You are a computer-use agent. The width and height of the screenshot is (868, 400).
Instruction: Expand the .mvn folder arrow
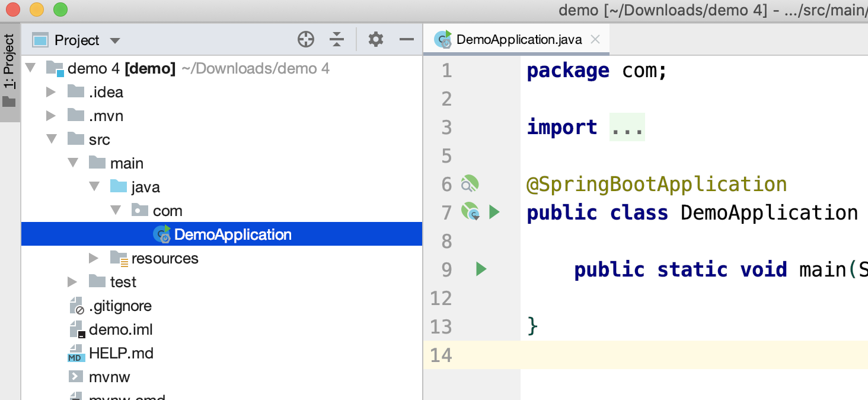click(x=52, y=116)
